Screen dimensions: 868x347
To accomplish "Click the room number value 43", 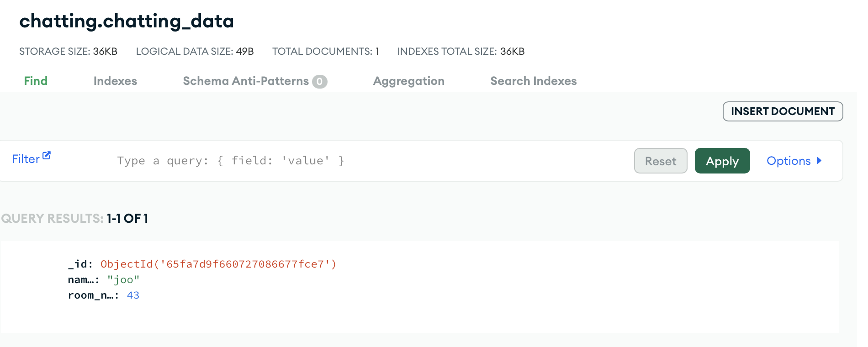I will [x=133, y=295].
